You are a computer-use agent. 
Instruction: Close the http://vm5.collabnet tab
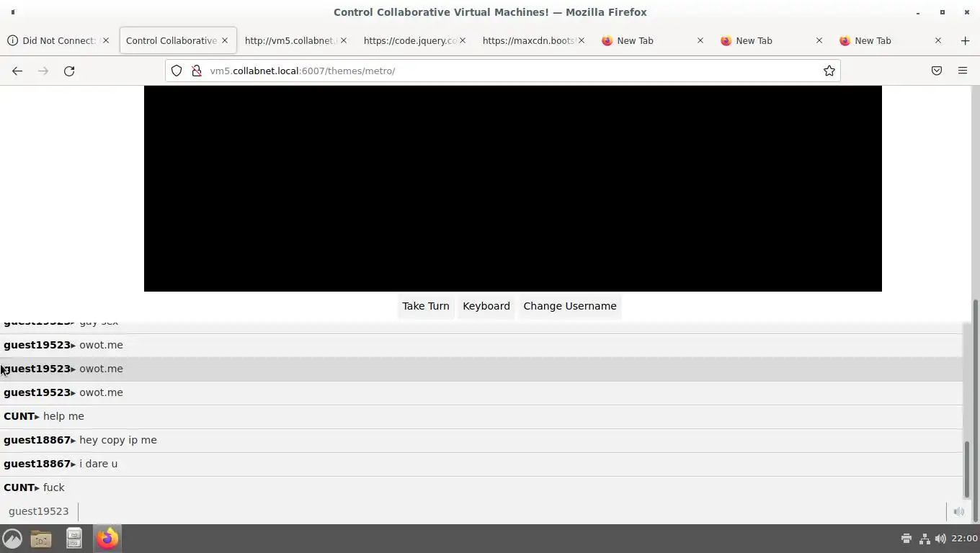344,40
